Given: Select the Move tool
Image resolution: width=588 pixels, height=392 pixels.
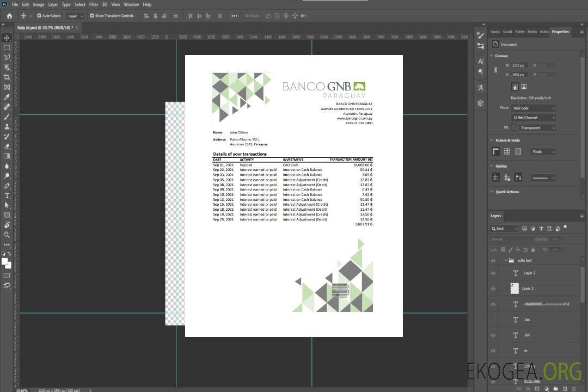Looking at the screenshot, I should 7,38.
